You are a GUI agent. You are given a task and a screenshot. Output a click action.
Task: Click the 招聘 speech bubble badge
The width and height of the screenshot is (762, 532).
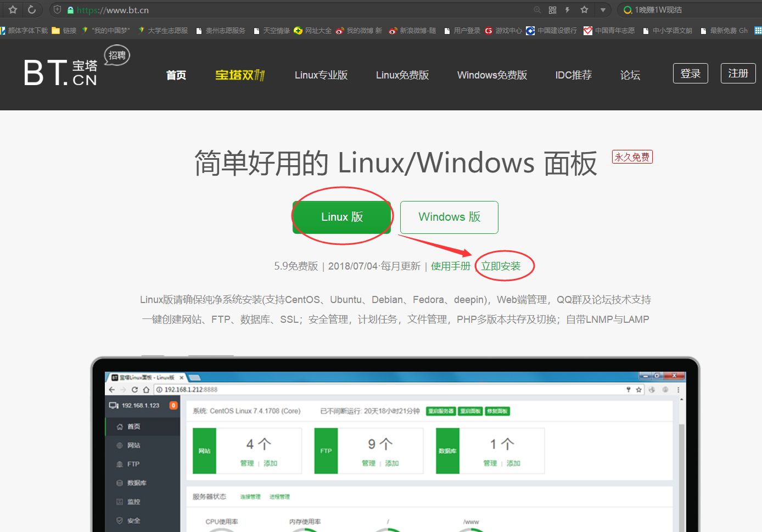tap(117, 55)
